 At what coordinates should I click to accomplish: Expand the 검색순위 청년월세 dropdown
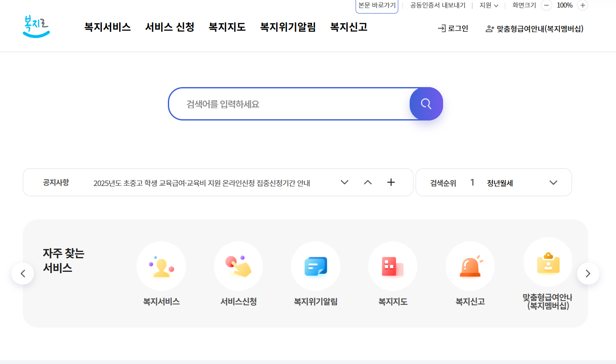[x=553, y=182]
